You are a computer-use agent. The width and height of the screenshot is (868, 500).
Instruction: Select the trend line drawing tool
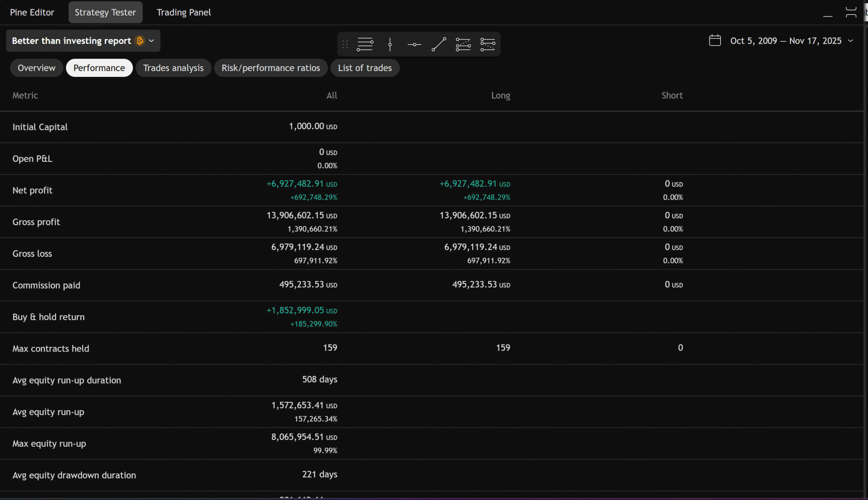[x=439, y=44]
